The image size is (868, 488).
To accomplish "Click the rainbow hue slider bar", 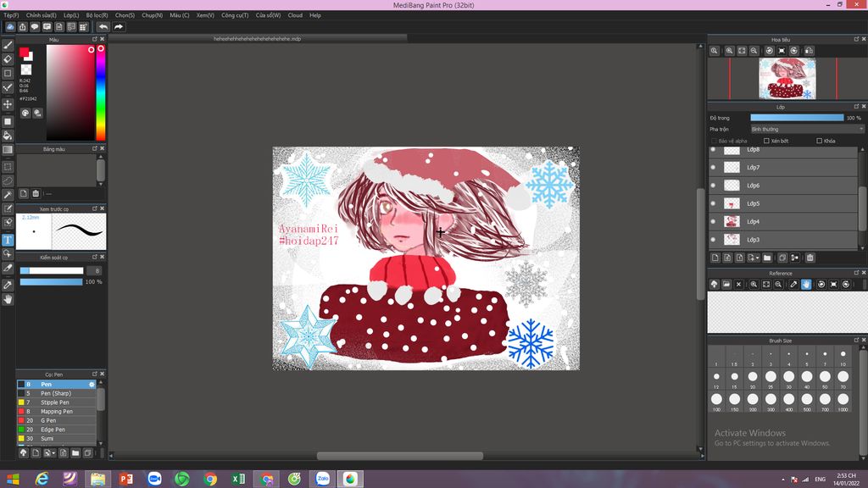I will pyautogui.click(x=101, y=92).
